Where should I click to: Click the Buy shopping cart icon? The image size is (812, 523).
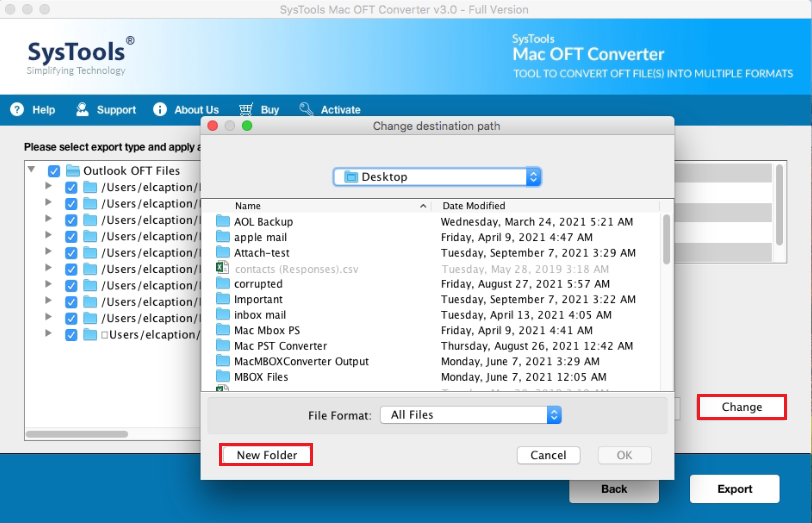[x=246, y=109]
